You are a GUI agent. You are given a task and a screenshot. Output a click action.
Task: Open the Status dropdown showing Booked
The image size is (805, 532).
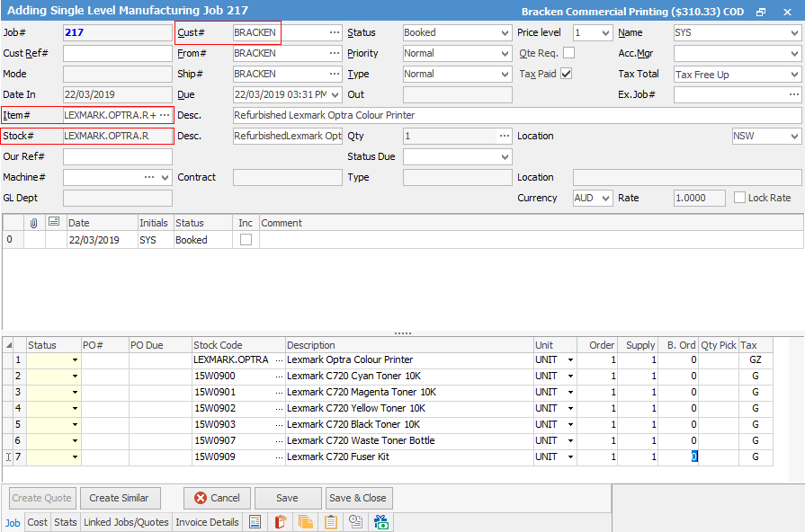[x=457, y=32]
